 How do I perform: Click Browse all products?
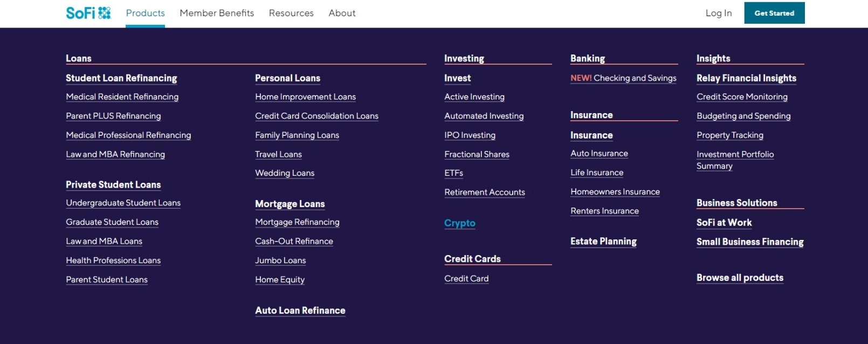[740, 278]
